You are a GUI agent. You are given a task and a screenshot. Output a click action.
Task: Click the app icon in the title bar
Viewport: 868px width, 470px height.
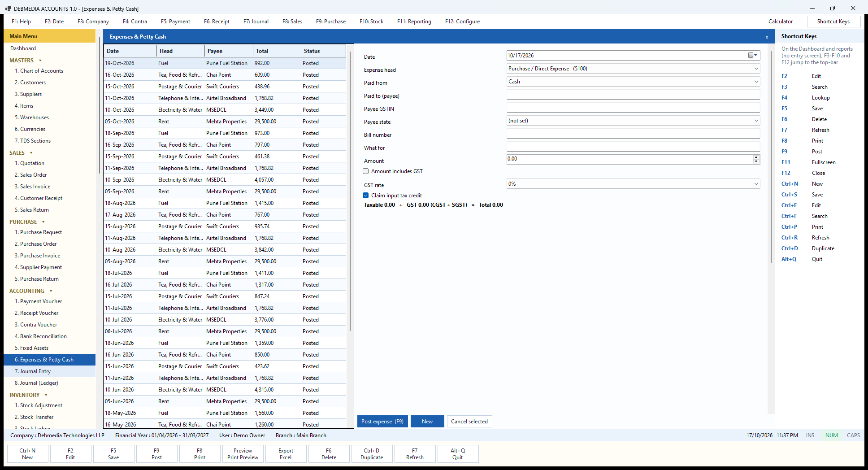tap(8, 9)
